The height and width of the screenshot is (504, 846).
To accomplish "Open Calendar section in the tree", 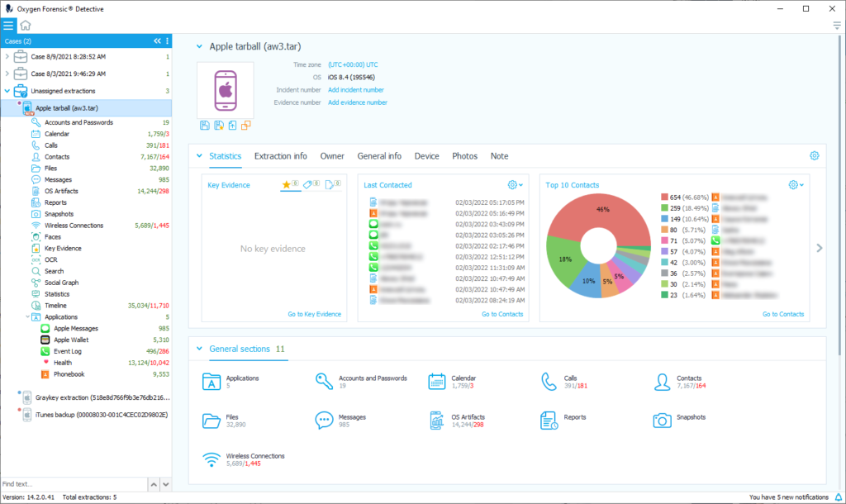I will pyautogui.click(x=57, y=134).
